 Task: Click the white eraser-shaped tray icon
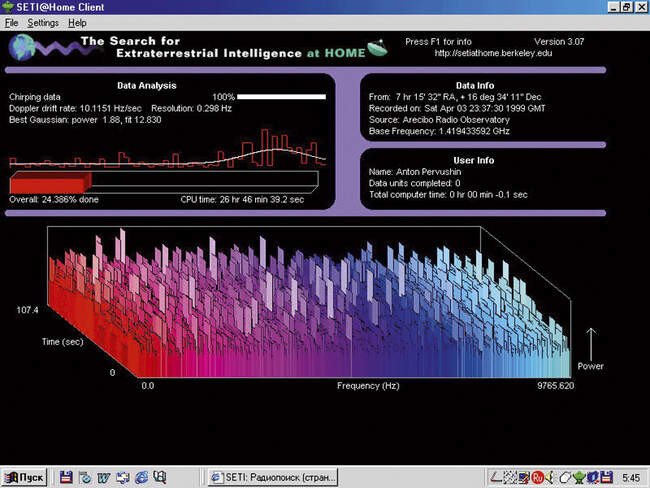(565, 478)
